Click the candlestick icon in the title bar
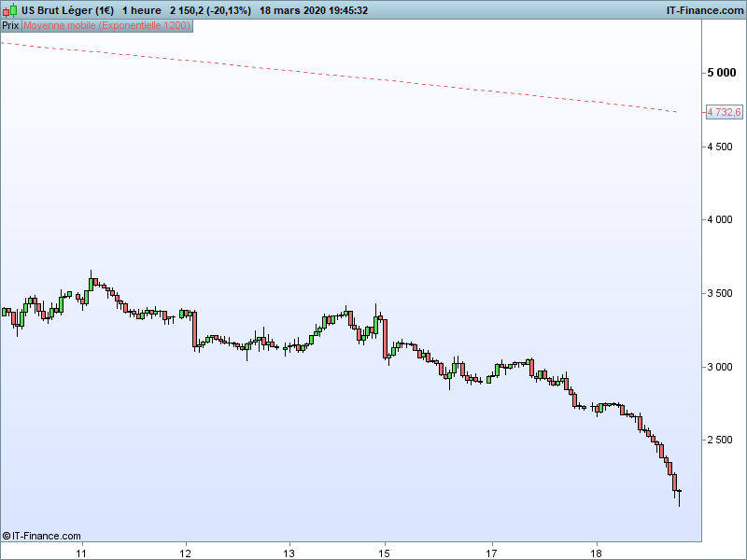747x560 pixels. pos(9,10)
